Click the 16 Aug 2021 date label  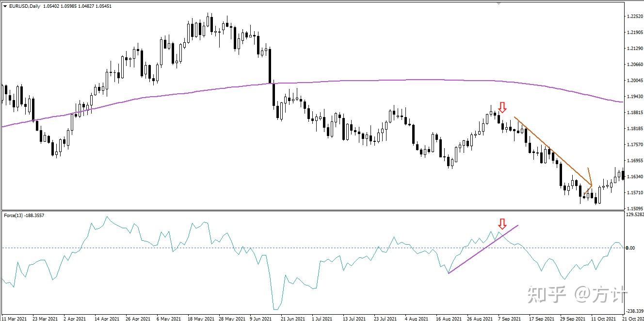[x=449, y=319]
